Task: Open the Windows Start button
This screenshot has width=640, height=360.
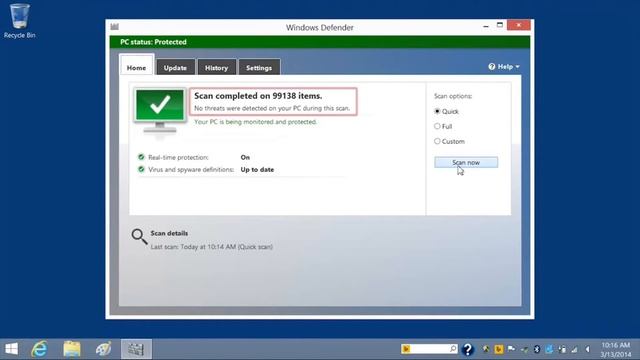Action: (x=11, y=349)
